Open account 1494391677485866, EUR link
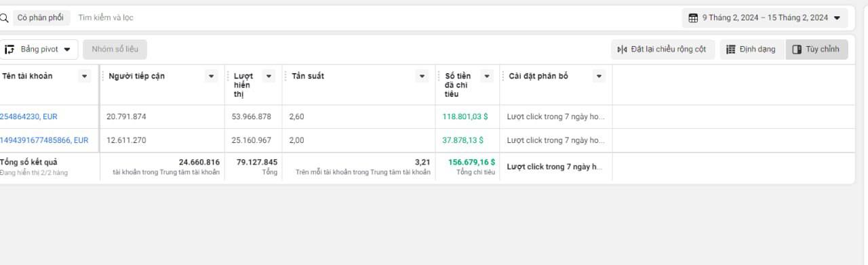This screenshot has height=265, width=868. pyautogui.click(x=44, y=140)
